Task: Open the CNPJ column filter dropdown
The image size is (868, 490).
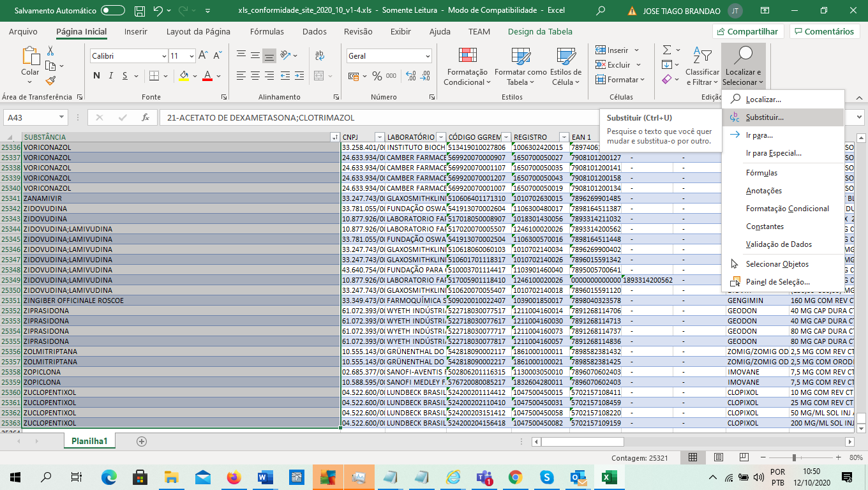Action: point(380,137)
